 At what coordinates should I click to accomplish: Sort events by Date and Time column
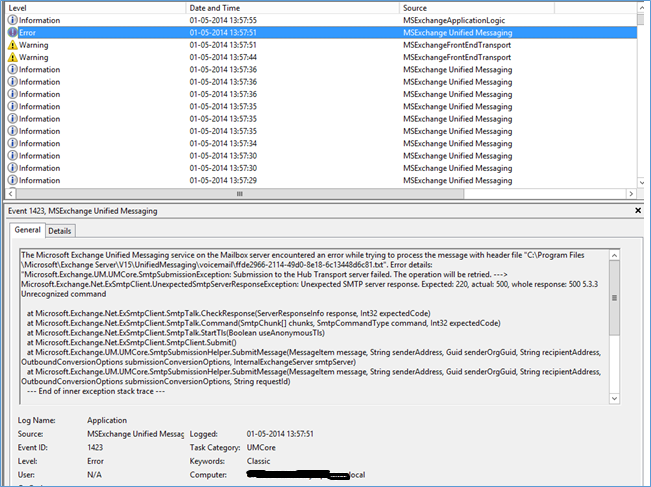(293, 8)
